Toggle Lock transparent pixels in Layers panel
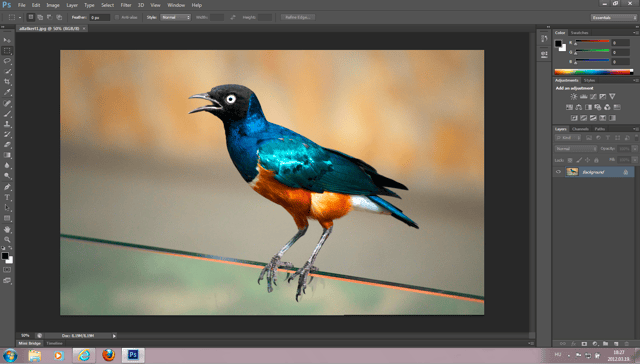This screenshot has height=364, width=640. click(x=570, y=160)
